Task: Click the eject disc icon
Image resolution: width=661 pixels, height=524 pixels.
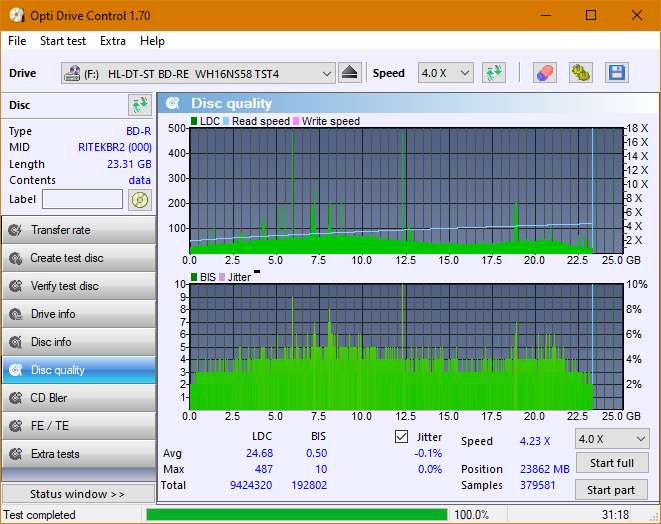Action: [x=349, y=73]
